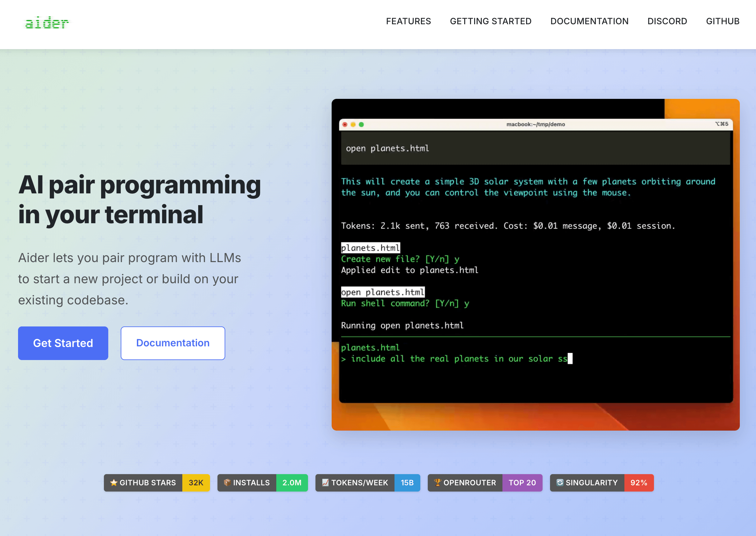The height and width of the screenshot is (536, 756).
Task: Click the 15B tokens value
Action: pyautogui.click(x=407, y=483)
